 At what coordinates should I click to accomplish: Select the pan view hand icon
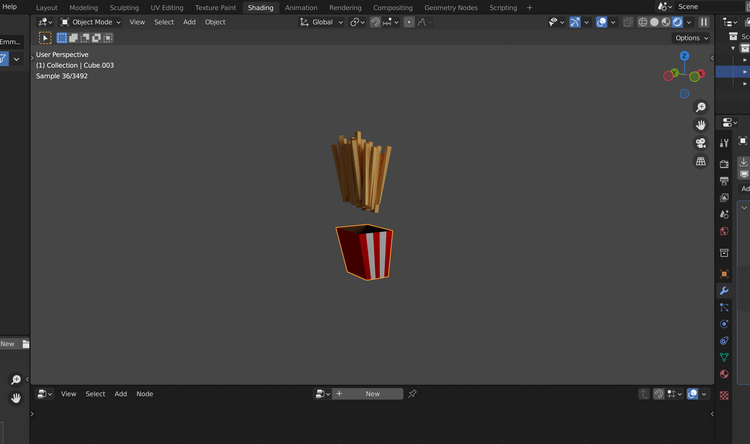[x=701, y=125]
